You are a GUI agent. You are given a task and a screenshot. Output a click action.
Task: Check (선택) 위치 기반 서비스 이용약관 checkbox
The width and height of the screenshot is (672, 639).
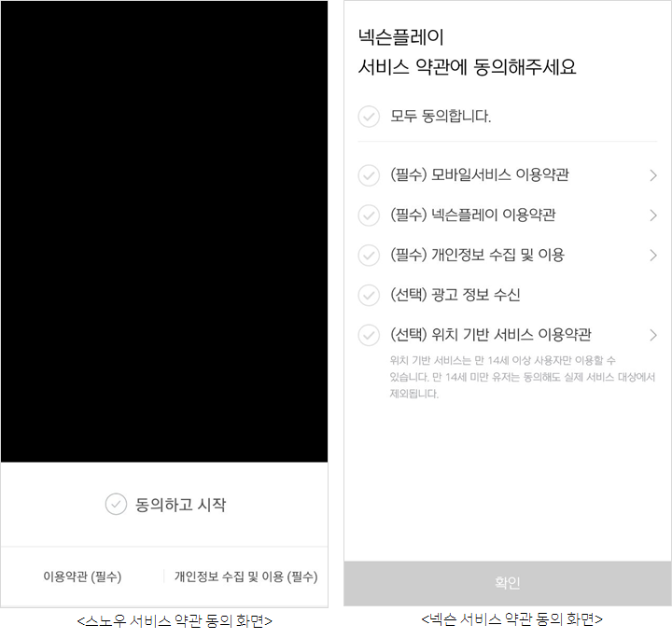(x=369, y=335)
